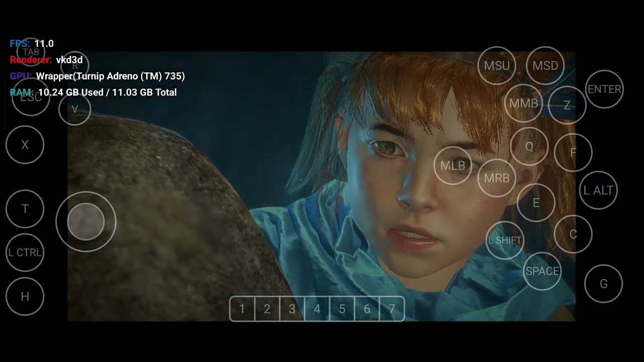Select number key 7 in hotbar
The width and height of the screenshot is (644, 362).
(x=391, y=309)
